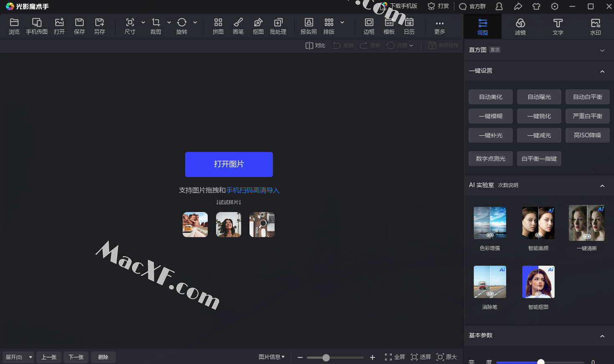Add a 边框 (Border) frame

[x=369, y=26]
